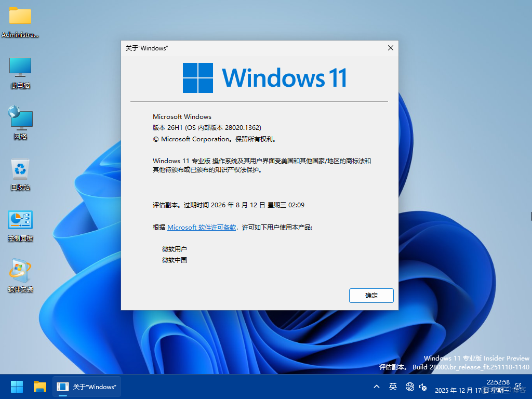Open the Microsoft 软件许可条款 link

pos(200,227)
